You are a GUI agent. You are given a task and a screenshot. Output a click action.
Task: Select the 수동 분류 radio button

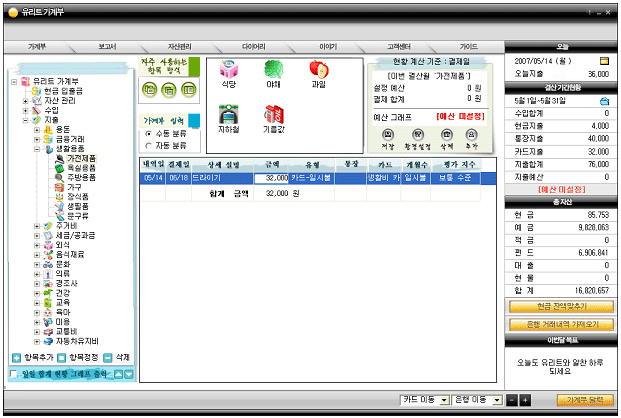(x=149, y=134)
